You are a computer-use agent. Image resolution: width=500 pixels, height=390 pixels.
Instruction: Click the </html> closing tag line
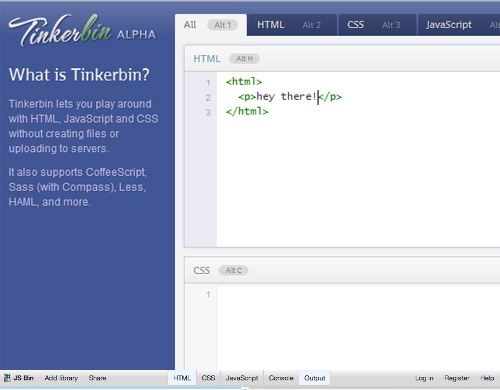[x=247, y=112]
